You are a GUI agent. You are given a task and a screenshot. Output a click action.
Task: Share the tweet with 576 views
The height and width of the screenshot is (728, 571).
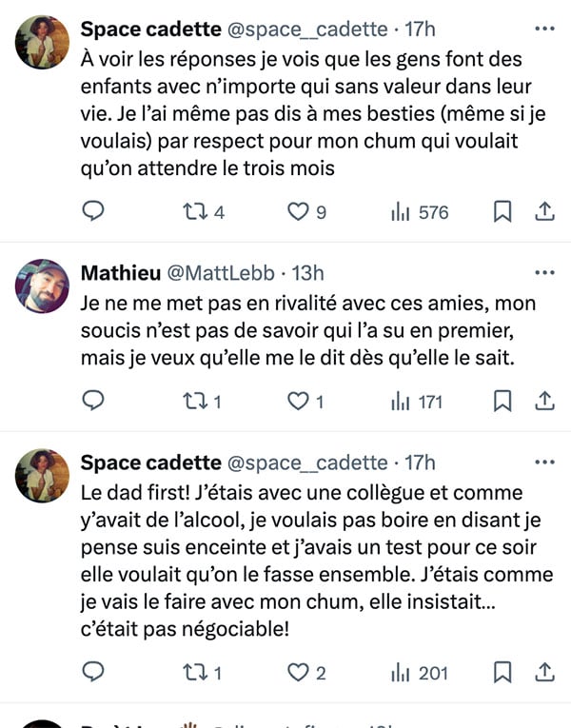tap(544, 211)
